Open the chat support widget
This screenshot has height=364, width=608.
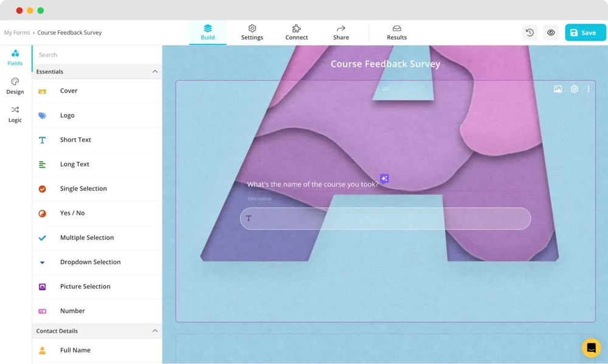coord(591,348)
